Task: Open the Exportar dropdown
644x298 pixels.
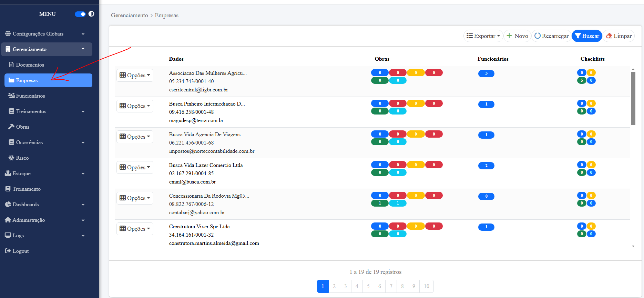Action: point(483,36)
